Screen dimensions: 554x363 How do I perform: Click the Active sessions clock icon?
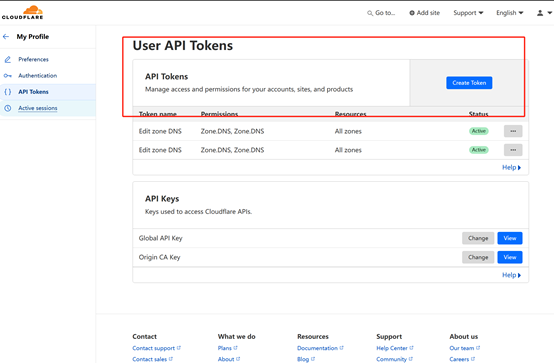pos(7,108)
